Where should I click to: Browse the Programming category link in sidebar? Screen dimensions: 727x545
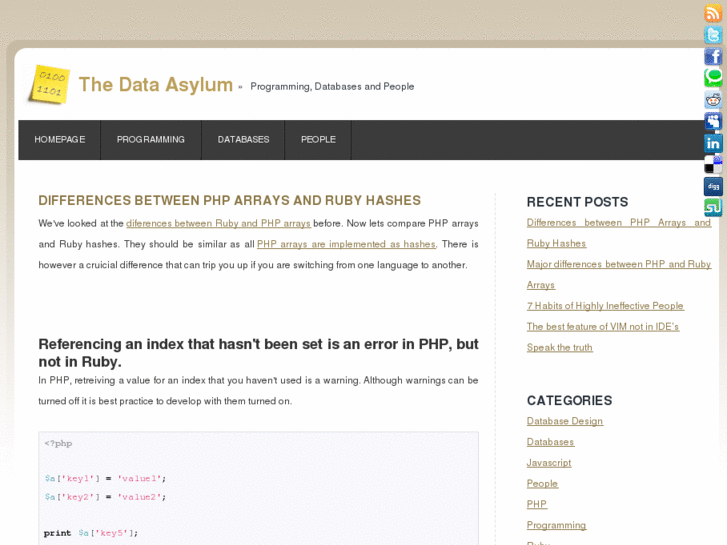point(556,526)
